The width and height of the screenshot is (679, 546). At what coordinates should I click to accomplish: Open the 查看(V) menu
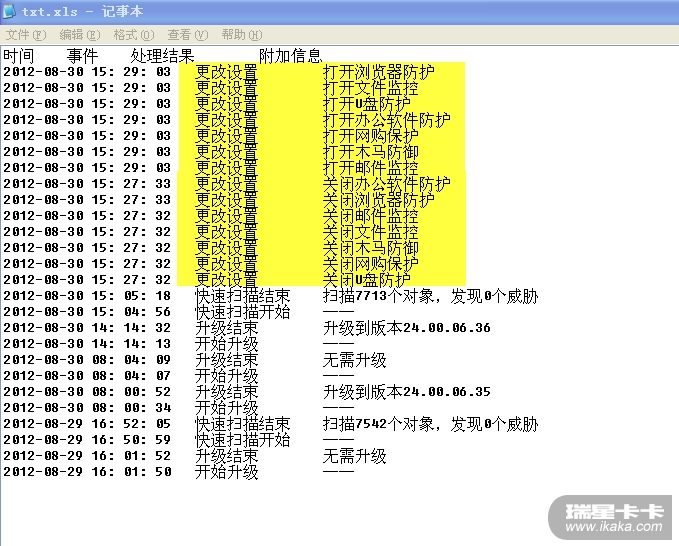(188, 35)
